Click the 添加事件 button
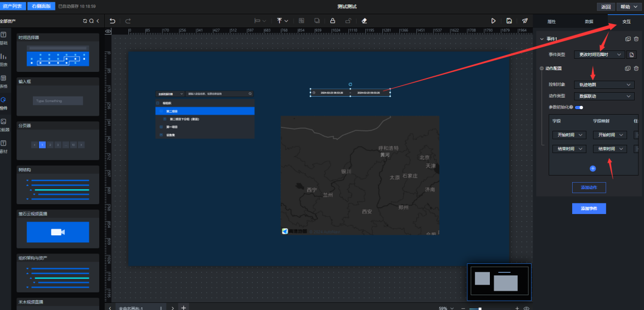Viewport: 644px width, 310px height. click(589, 208)
